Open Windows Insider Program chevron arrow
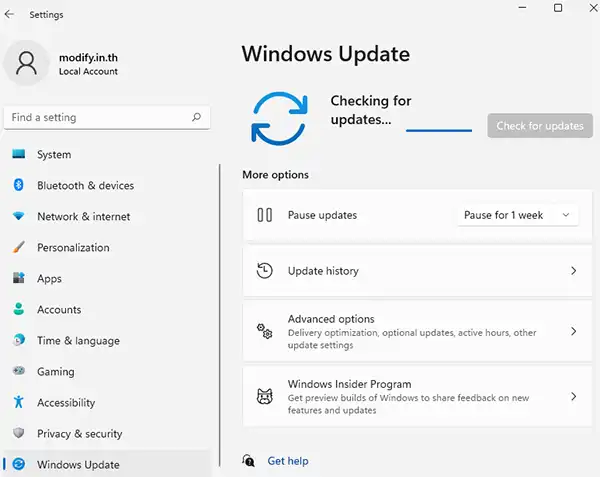Viewport: 600px width, 477px height. click(573, 397)
